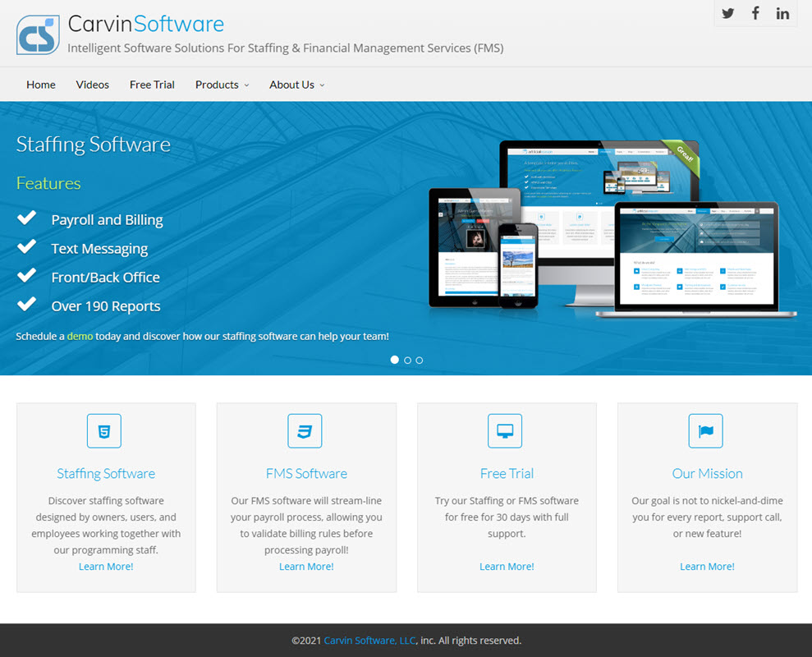
Task: Switch to the second carousel slide dot
Action: click(x=407, y=360)
